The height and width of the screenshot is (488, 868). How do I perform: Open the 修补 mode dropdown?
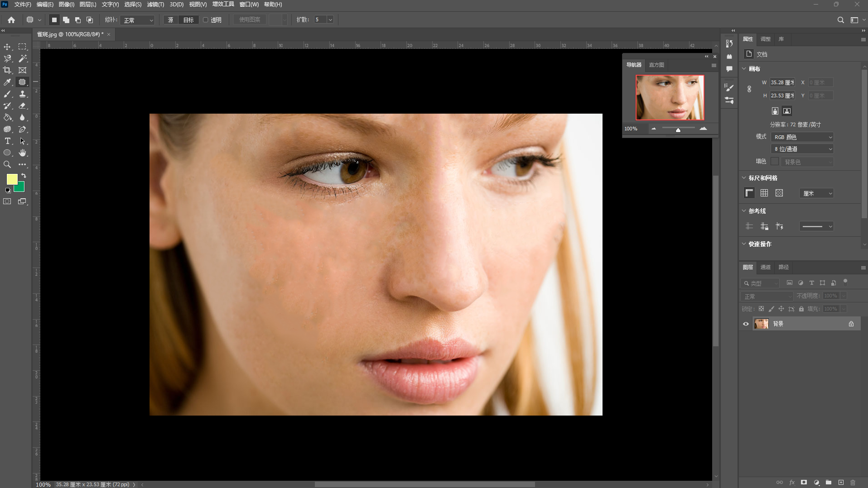point(138,20)
